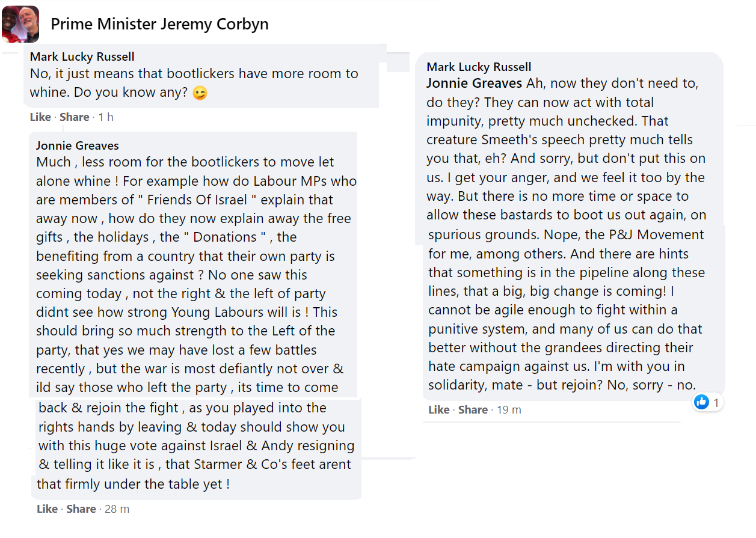
Task: Open Mark Lucky Russell's name on the right-hand reply
Action: tap(479, 67)
